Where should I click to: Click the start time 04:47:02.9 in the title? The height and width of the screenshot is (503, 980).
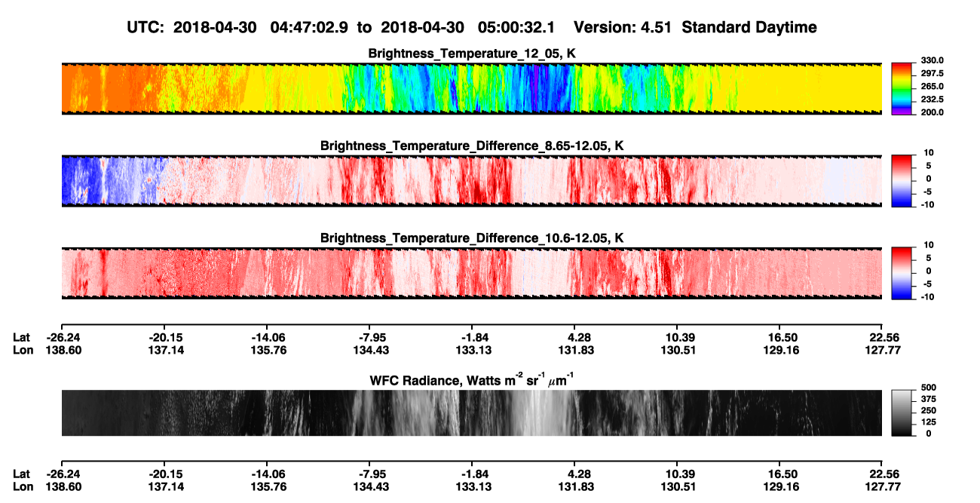pyautogui.click(x=308, y=27)
